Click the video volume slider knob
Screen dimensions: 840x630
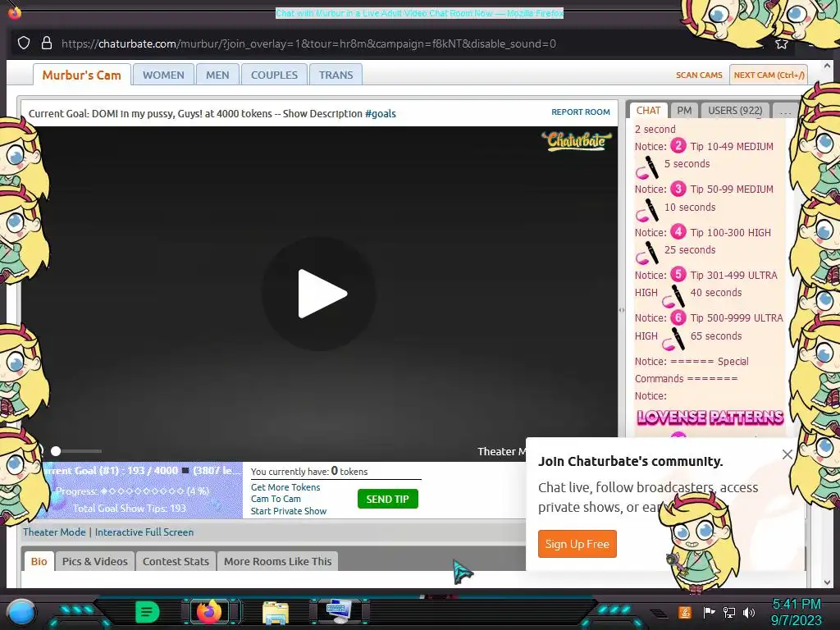tap(56, 451)
